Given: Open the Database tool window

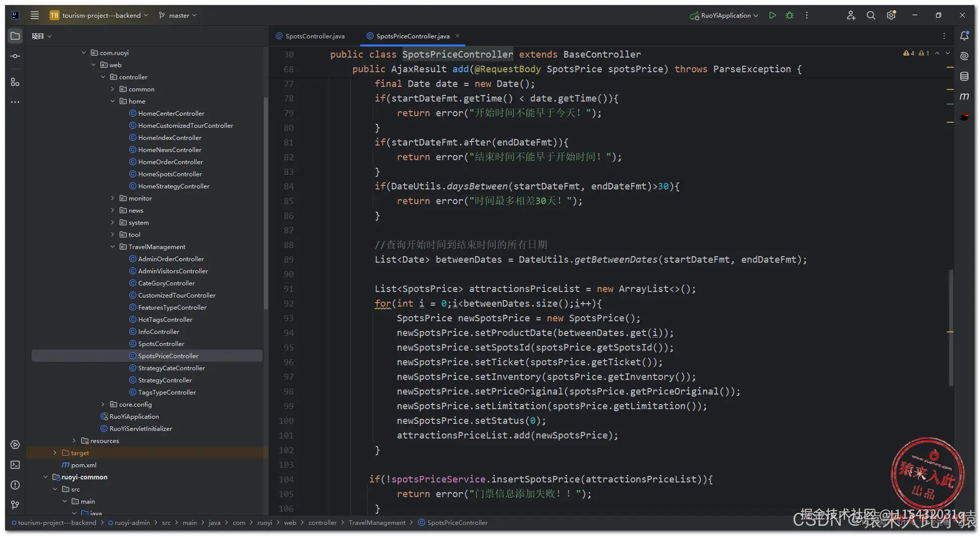Looking at the screenshot, I should 964,76.
